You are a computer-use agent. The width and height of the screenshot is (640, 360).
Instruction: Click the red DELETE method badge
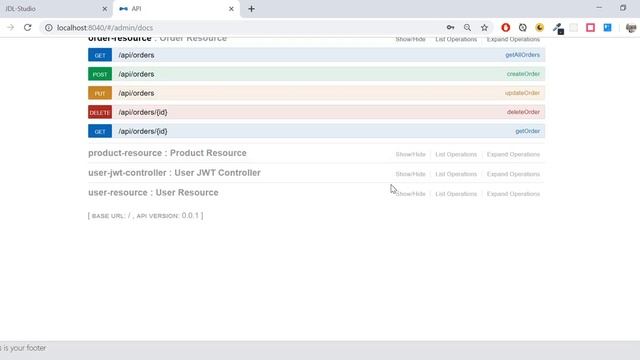click(100, 112)
